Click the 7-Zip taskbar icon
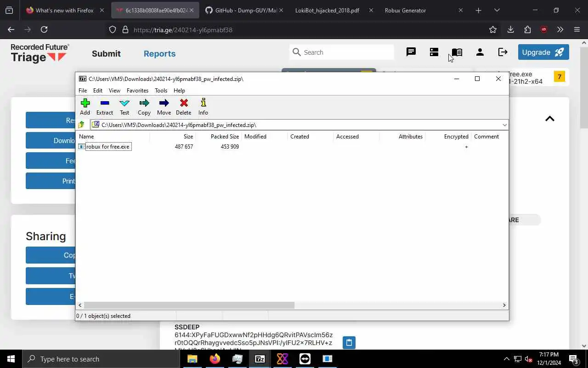Image resolution: width=588 pixels, height=368 pixels. (260, 359)
